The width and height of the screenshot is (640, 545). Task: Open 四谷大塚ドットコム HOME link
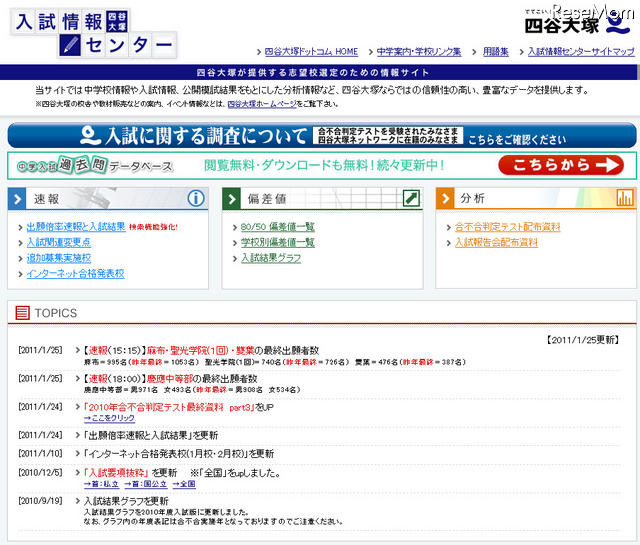point(311,52)
